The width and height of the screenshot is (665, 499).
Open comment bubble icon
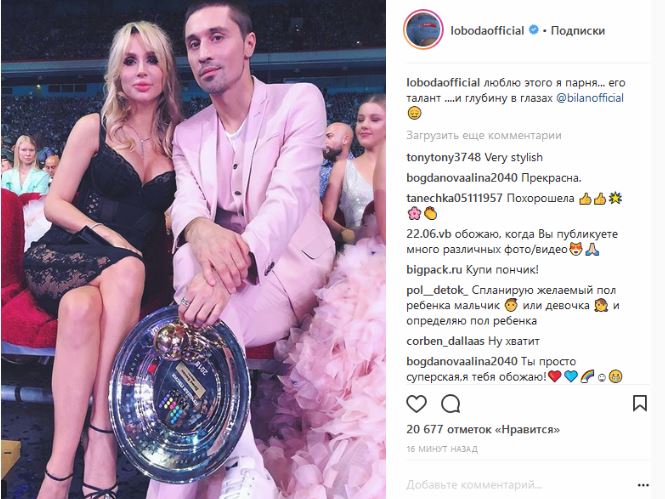[x=450, y=404]
